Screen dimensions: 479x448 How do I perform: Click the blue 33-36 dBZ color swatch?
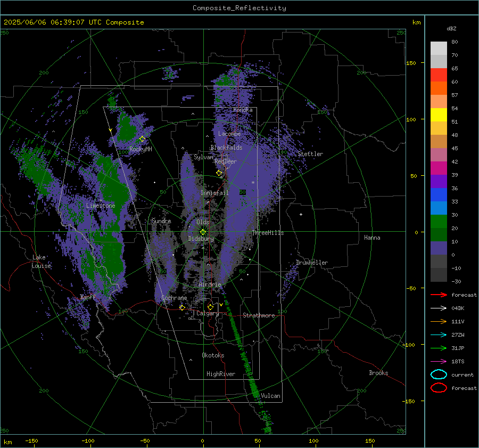[x=439, y=195]
